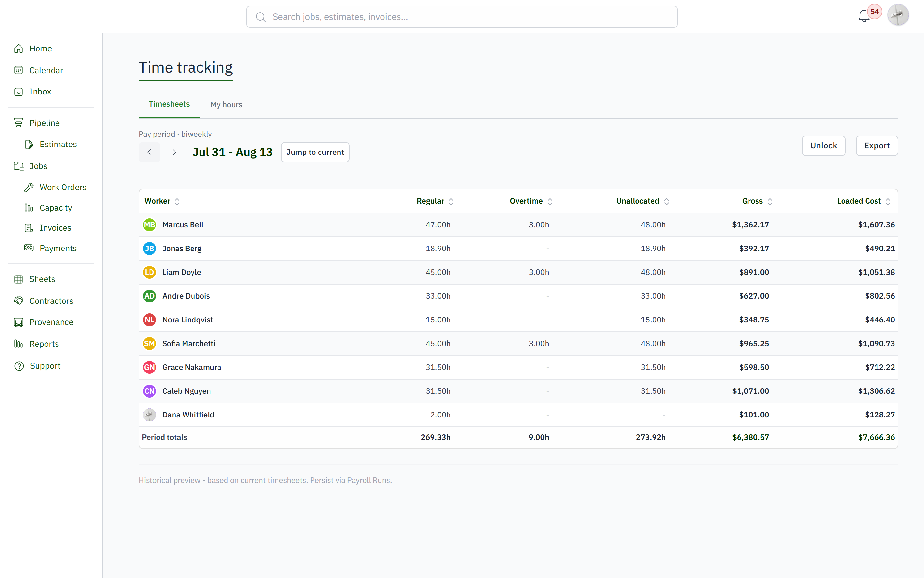
Task: Click the Unlock button
Action: pyautogui.click(x=824, y=146)
